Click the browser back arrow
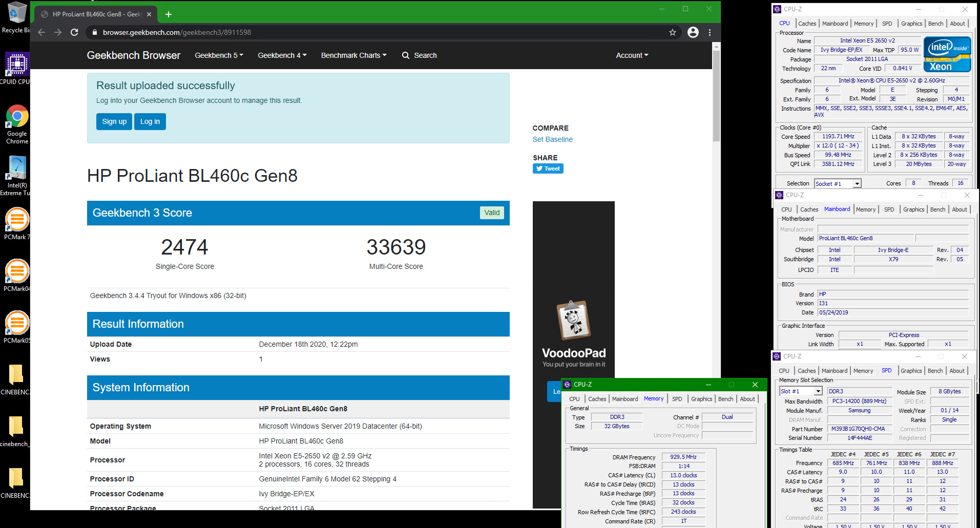 (41, 32)
